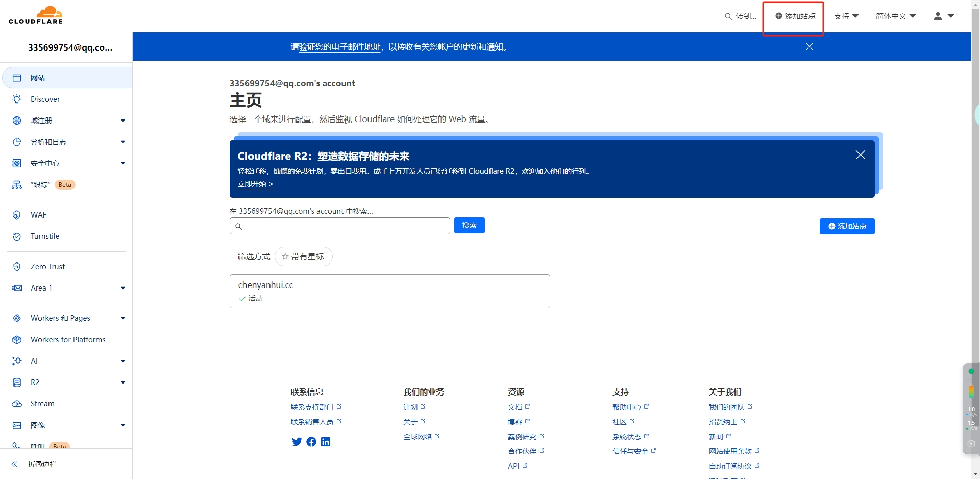Open the chenyanhui.cc site card

(x=390, y=291)
